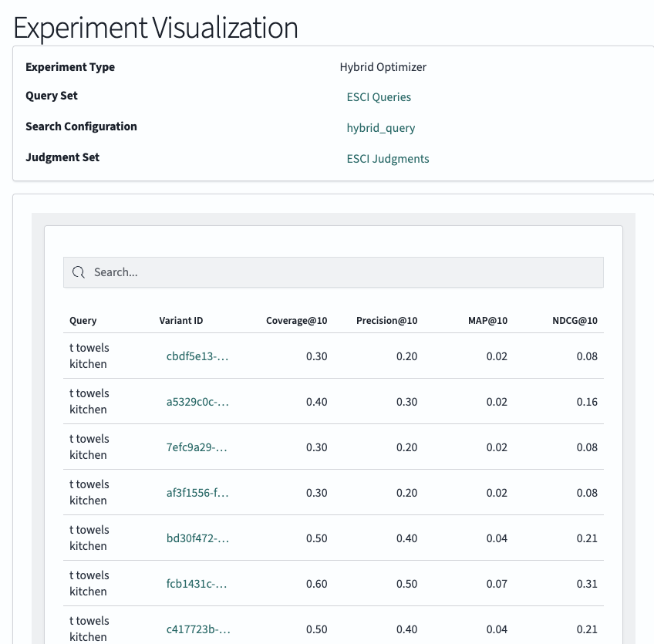
Task: Click the Experiment Visualization page title
Action: [x=155, y=28]
